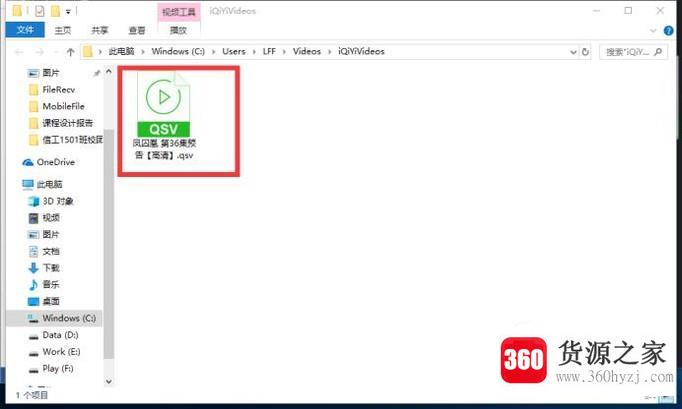Expand the chevron after LFF in path
The image size is (682, 409).
[x=284, y=52]
